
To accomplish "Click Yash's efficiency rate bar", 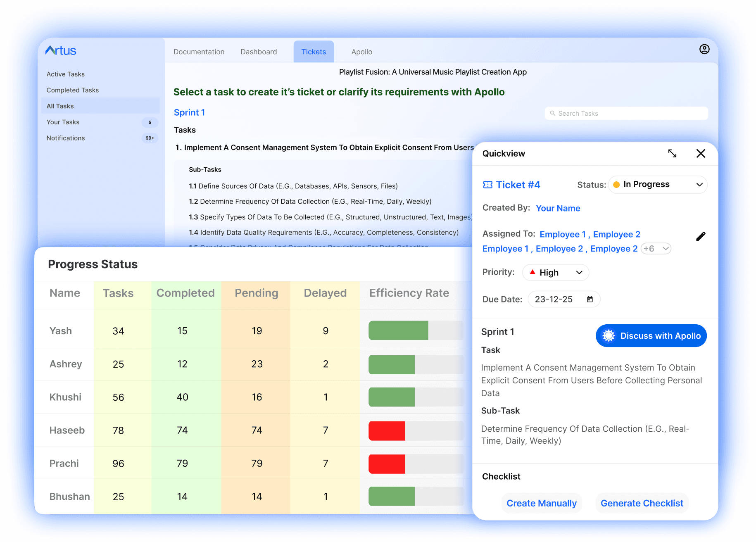I will pyautogui.click(x=416, y=330).
